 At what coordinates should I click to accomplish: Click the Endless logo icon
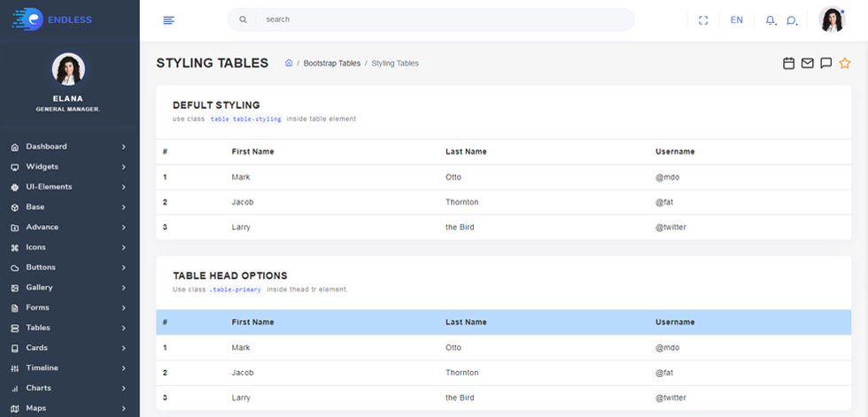[x=27, y=19]
